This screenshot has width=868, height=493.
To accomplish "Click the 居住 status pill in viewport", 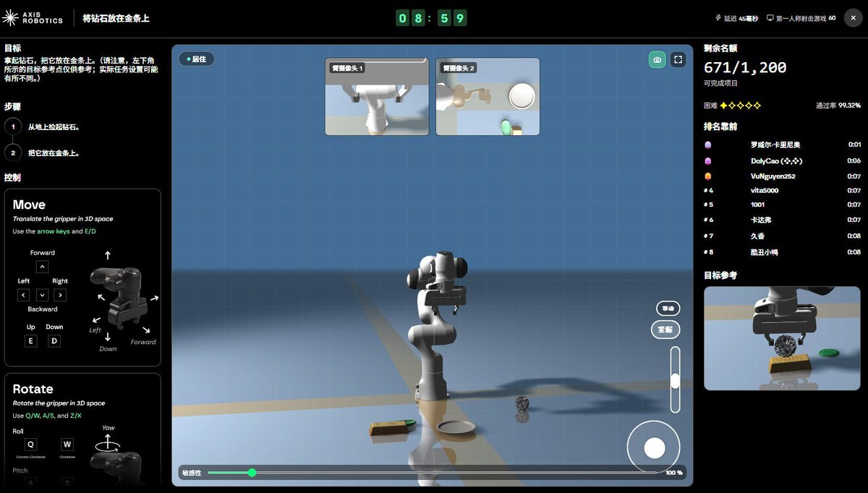I will [x=197, y=59].
